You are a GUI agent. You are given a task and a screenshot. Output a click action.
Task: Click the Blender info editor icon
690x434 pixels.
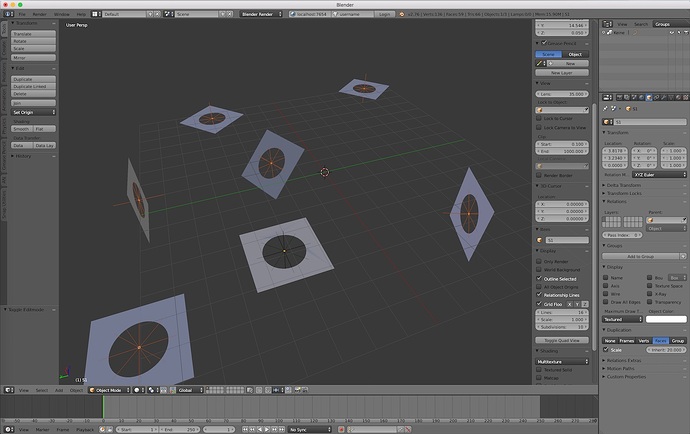(x=9, y=14)
